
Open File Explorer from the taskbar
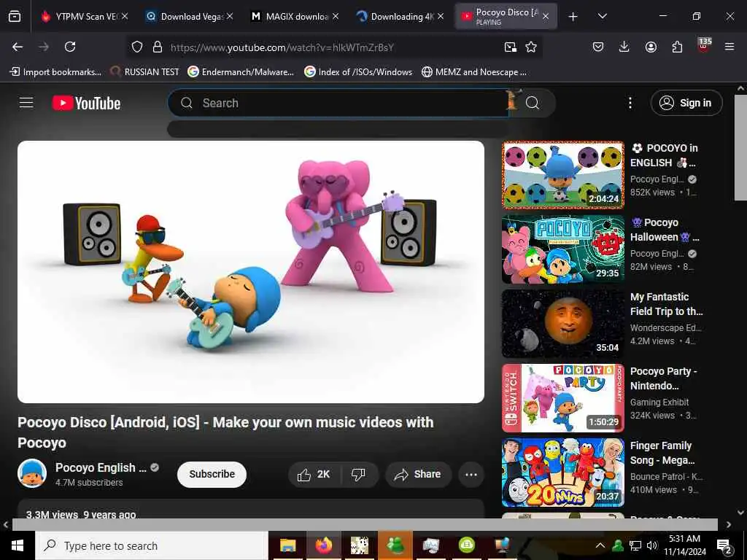287,545
